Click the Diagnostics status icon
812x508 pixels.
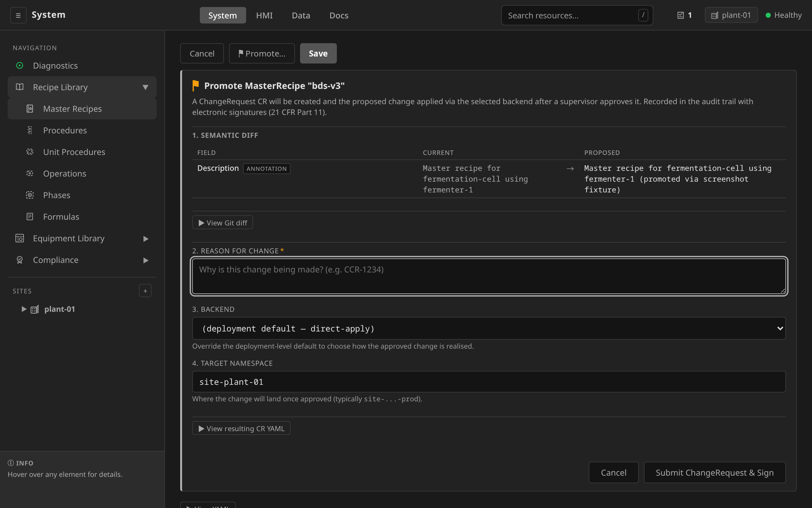20,65
